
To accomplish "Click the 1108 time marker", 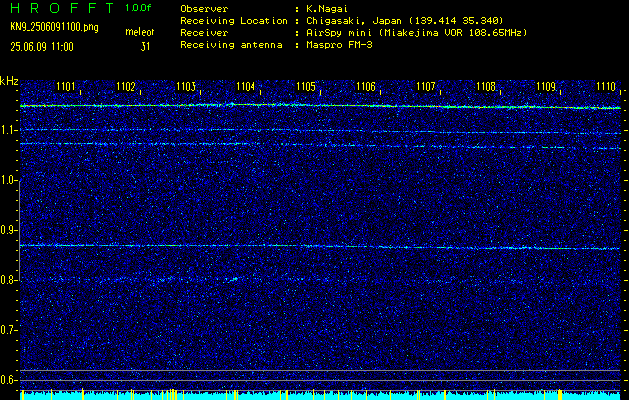I will (486, 86).
